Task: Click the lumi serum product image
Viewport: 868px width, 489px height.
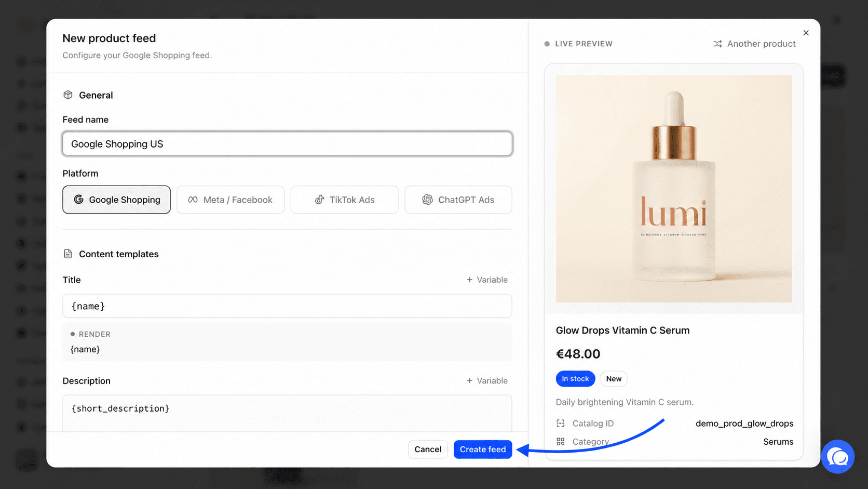Action: [x=674, y=189]
